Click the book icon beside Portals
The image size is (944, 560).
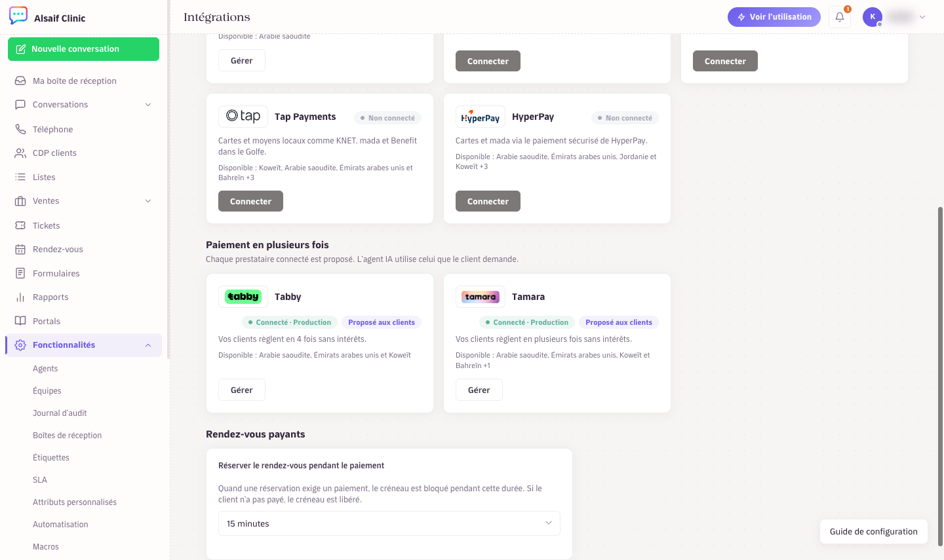(20, 321)
